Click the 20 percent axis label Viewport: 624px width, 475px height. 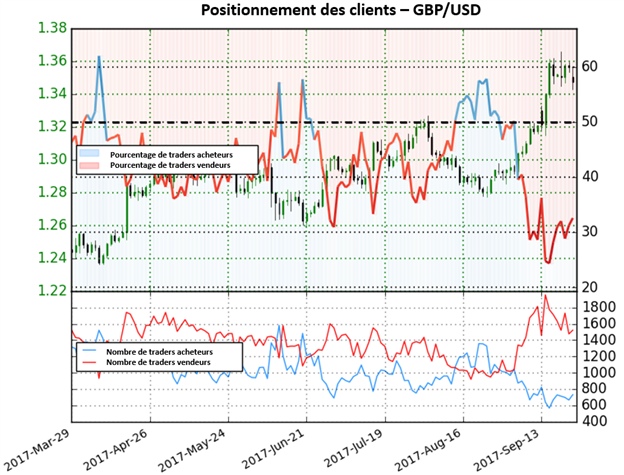pyautogui.click(x=589, y=287)
